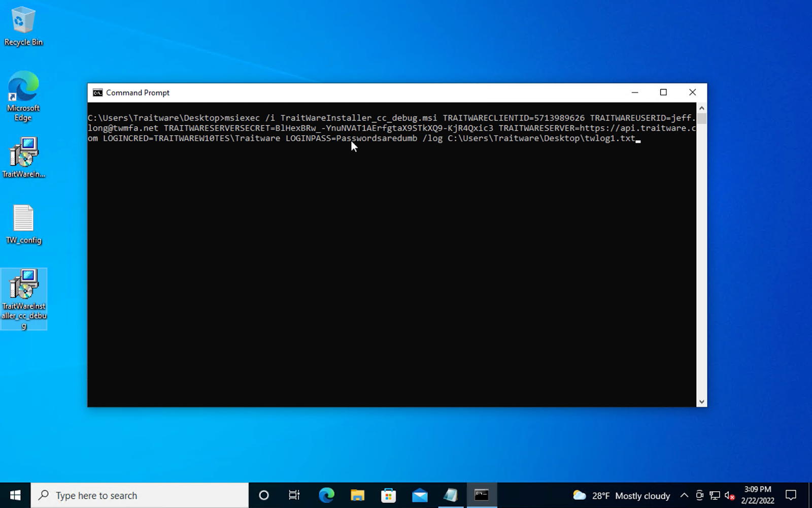Open File Explorer from the taskbar
This screenshot has height=508, width=812.
pos(357,495)
